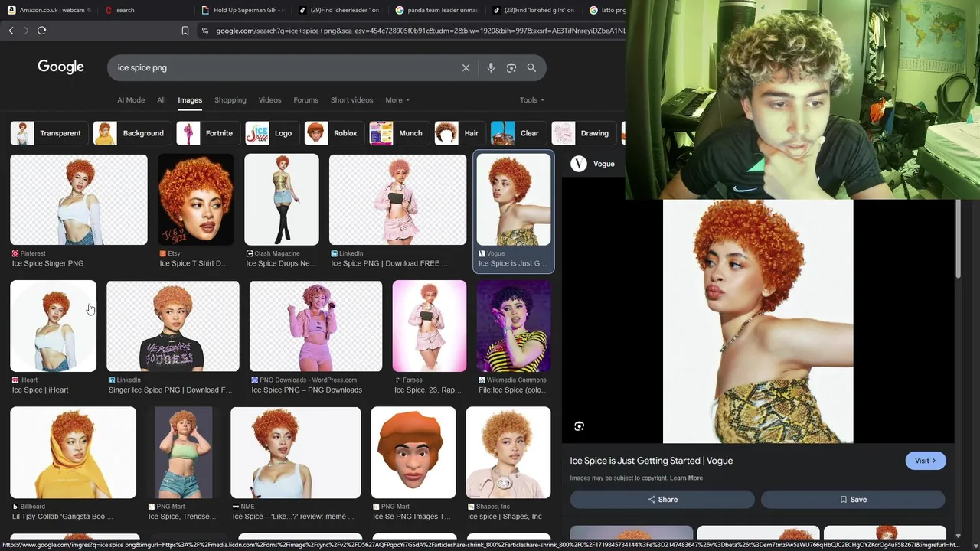This screenshot has width=980, height=551.
Task: Open the PNG Downloads WordPress thumbnail
Action: (315, 326)
